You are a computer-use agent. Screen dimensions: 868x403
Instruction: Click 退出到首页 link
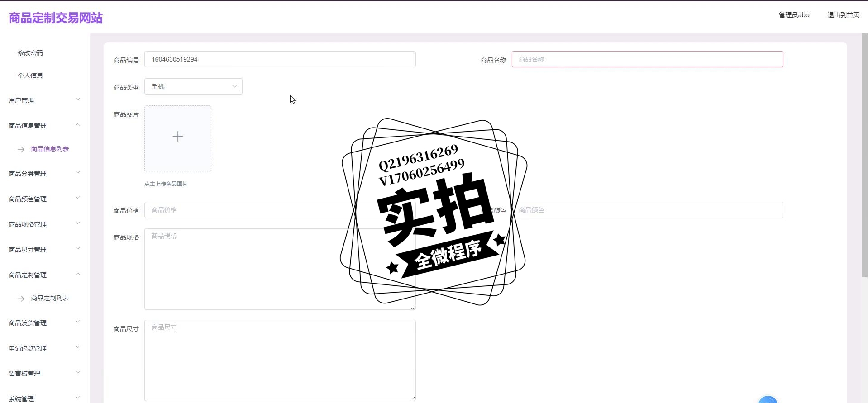coord(843,15)
